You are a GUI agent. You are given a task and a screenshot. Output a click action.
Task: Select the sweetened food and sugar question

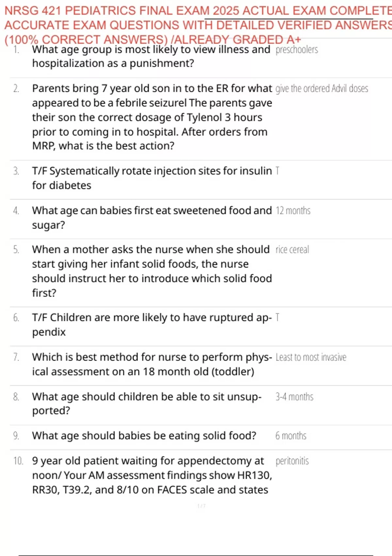click(152, 217)
